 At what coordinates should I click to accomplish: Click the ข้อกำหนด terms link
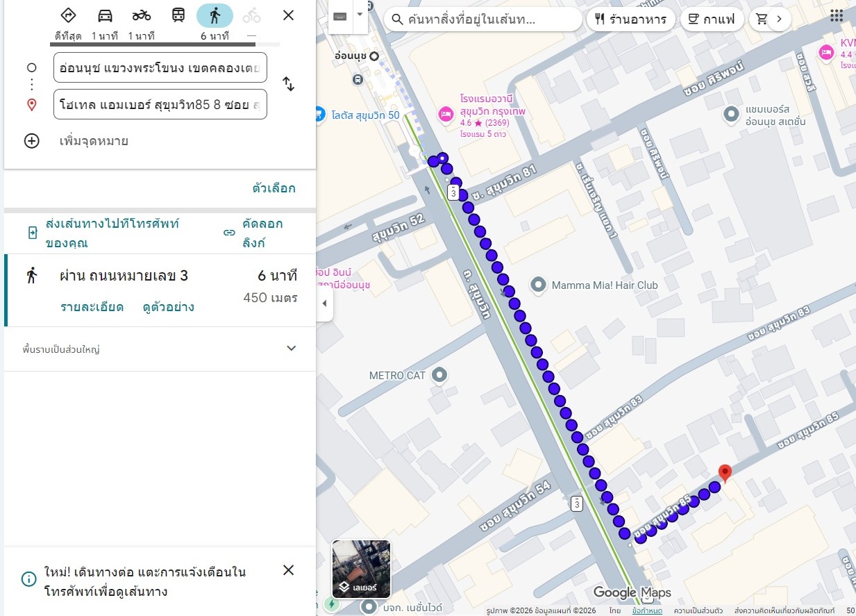click(x=647, y=610)
